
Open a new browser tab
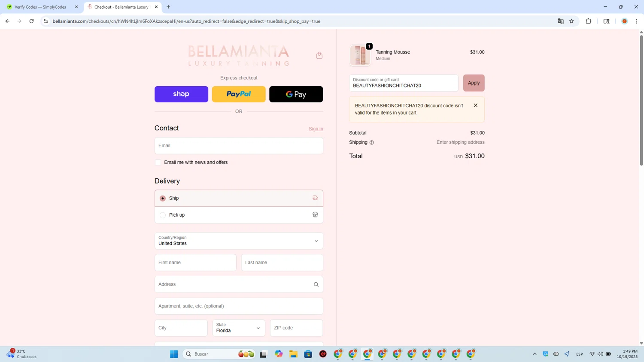pyautogui.click(x=168, y=7)
